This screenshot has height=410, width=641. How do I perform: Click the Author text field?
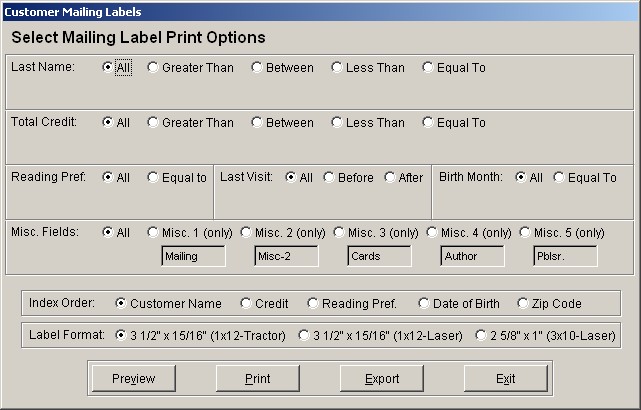click(472, 256)
